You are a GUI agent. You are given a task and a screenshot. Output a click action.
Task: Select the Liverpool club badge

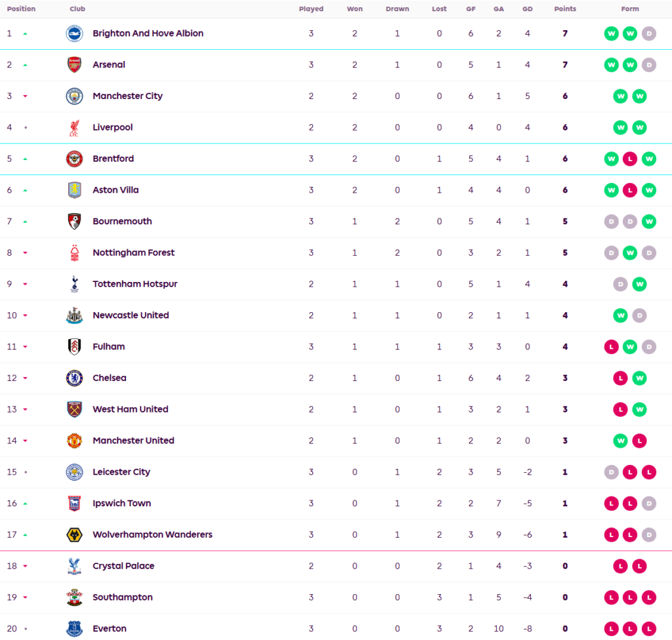coord(74,128)
